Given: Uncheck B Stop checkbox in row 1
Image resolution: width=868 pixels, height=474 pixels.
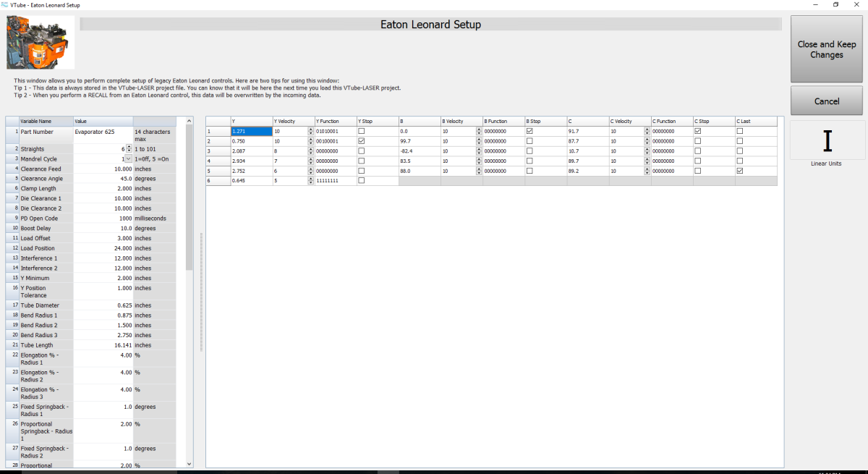Looking at the screenshot, I should click(x=530, y=131).
